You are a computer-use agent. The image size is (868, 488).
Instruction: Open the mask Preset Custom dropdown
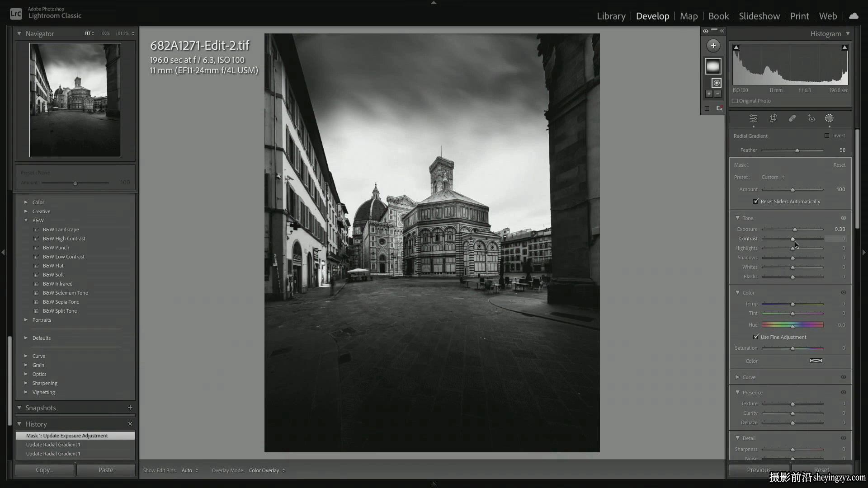pyautogui.click(x=773, y=177)
